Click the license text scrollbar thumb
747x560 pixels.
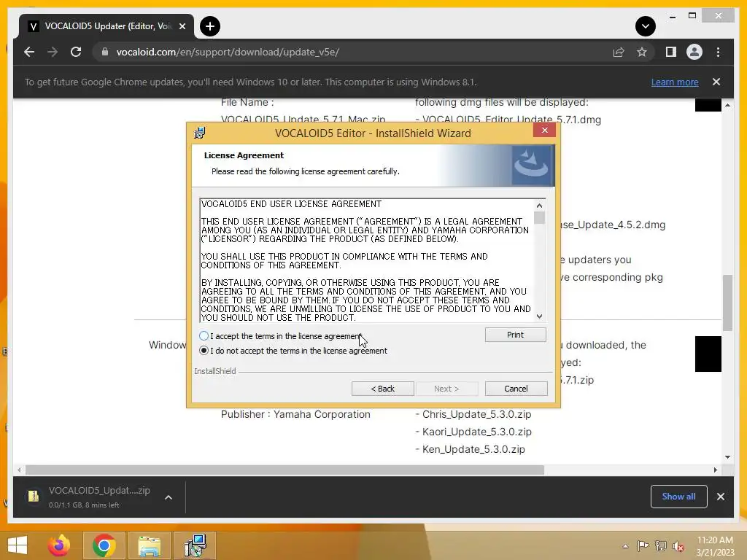point(539,217)
